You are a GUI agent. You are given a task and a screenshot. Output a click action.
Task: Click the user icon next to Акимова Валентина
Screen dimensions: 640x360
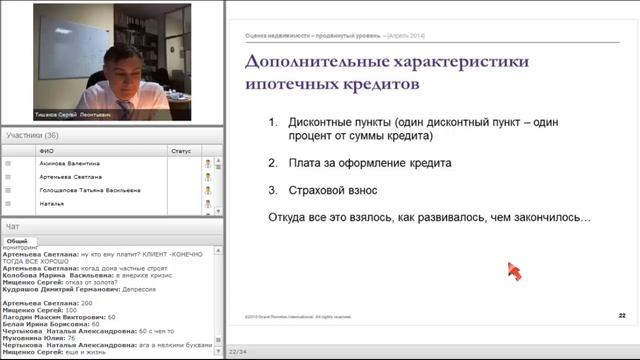[x=208, y=164]
